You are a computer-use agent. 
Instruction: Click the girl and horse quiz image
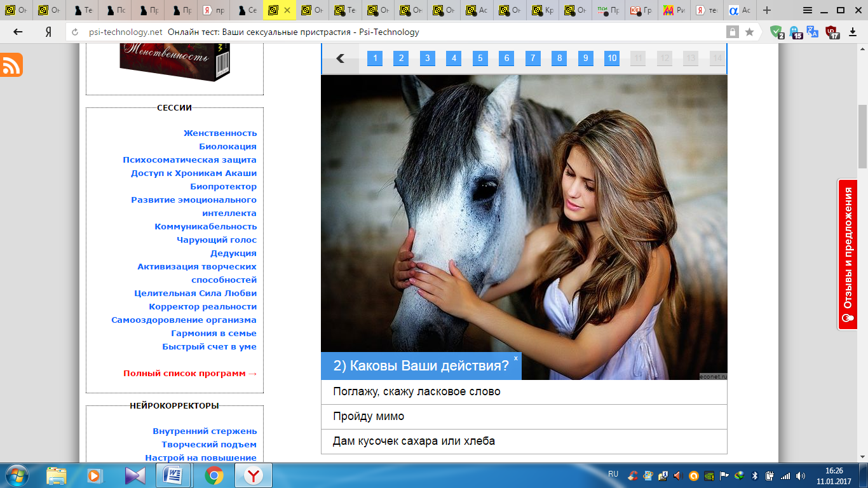524,227
